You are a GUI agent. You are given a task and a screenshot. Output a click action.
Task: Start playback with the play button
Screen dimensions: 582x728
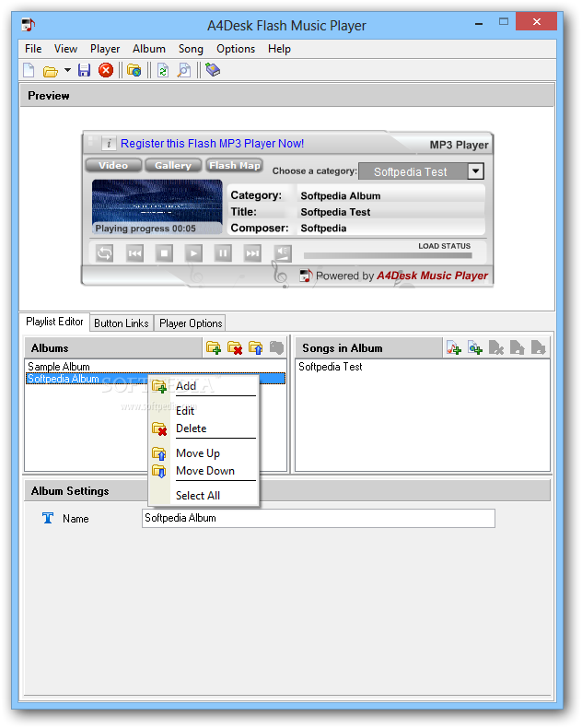click(x=193, y=253)
